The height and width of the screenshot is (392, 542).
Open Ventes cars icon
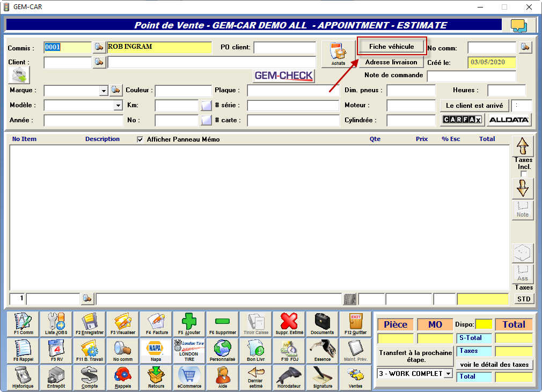355,378
